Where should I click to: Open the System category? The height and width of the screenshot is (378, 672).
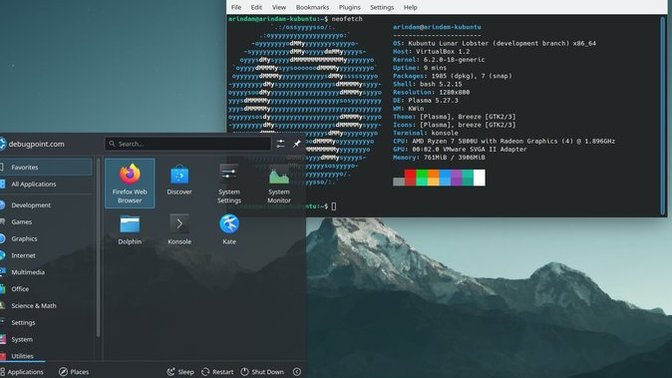coord(46,339)
